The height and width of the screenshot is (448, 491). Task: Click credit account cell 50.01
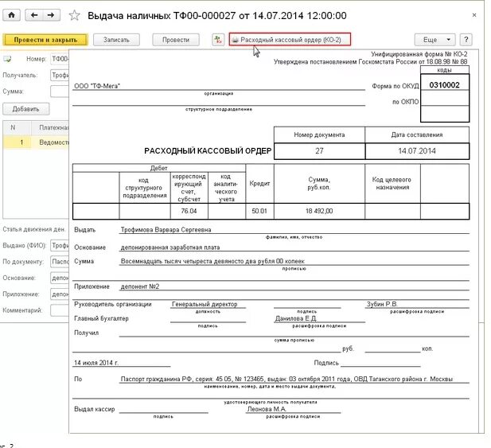(259, 211)
